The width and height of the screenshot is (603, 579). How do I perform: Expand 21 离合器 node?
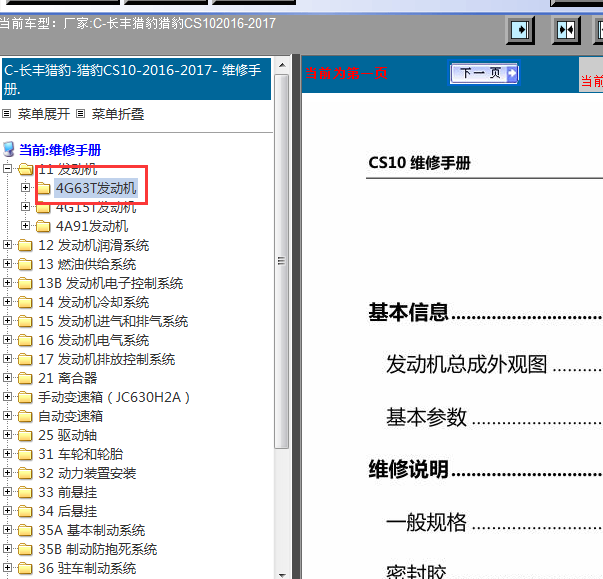tap(7, 378)
